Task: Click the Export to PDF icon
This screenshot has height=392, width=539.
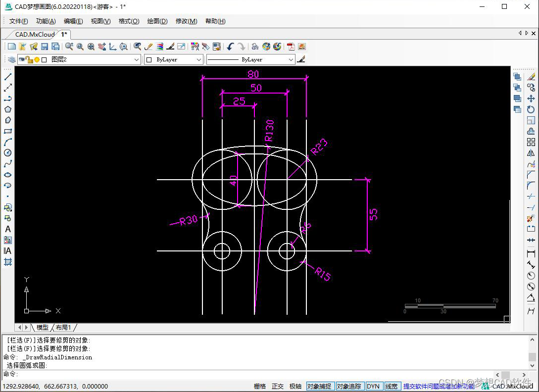Action: click(291, 47)
